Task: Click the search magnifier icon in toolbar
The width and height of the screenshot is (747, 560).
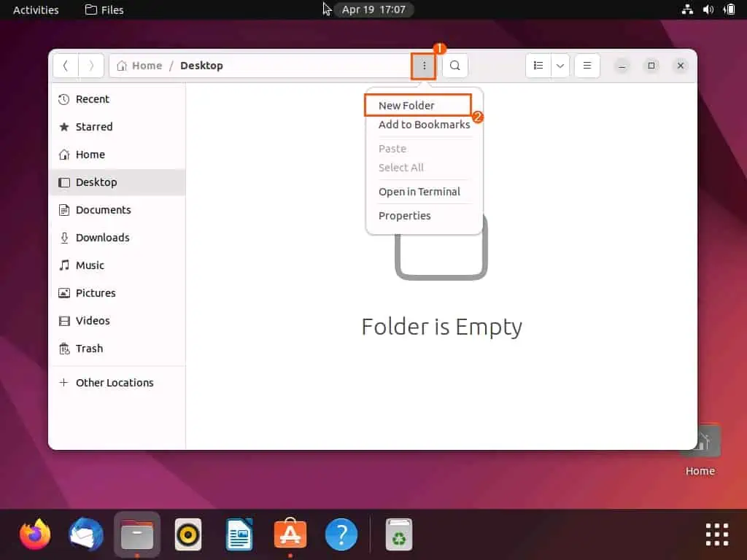Action: (x=454, y=66)
